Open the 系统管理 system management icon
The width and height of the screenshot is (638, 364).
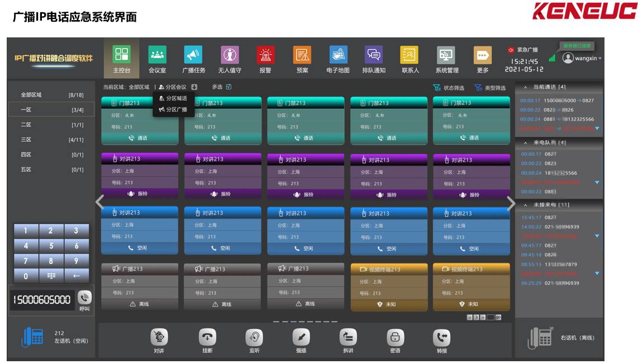(x=446, y=55)
